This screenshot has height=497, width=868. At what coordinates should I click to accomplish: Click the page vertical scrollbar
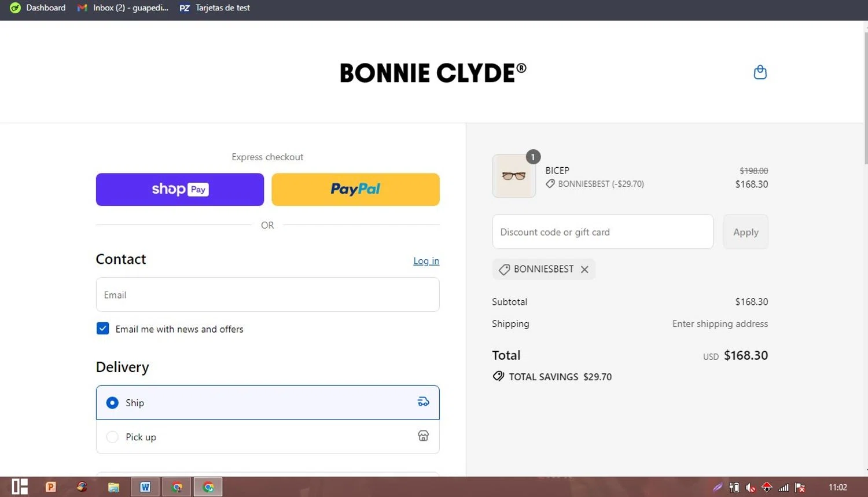pos(866,98)
